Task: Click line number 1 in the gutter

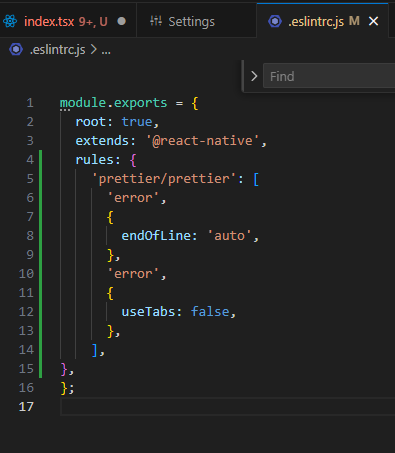Action: pos(30,103)
